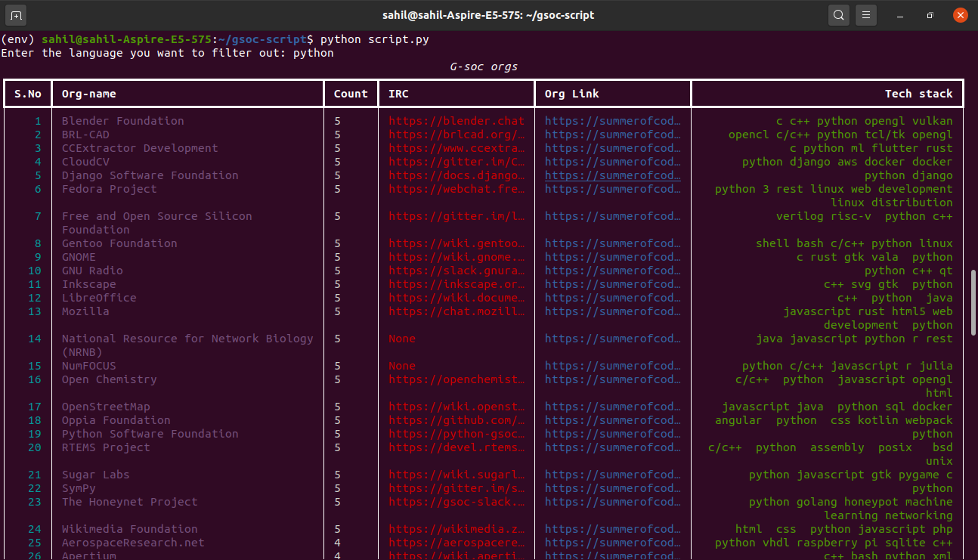The width and height of the screenshot is (978, 560).
Task: Select the Oppia Foundation org name
Action: 116,420
